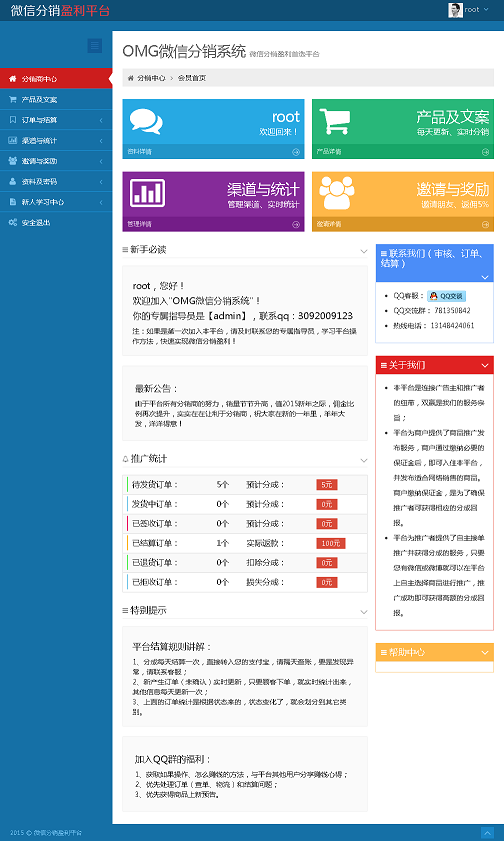504x841 pixels.
Task: Click the 5元 badge in 待发货订单 row
Action: (x=327, y=485)
